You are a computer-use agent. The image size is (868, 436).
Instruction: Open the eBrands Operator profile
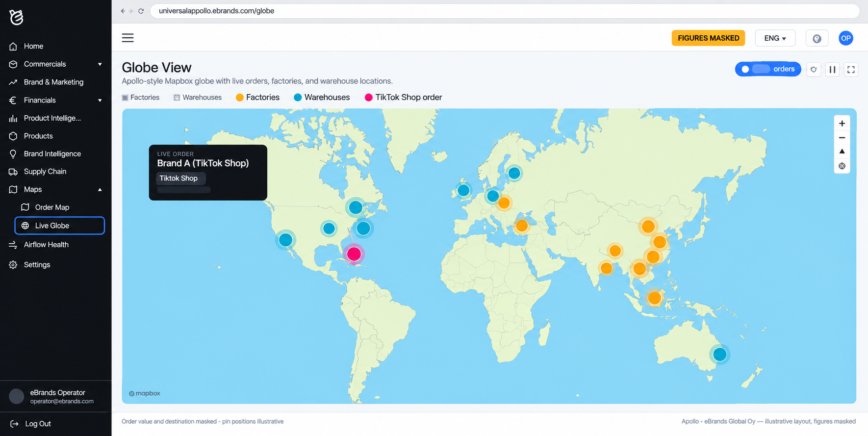(x=55, y=396)
